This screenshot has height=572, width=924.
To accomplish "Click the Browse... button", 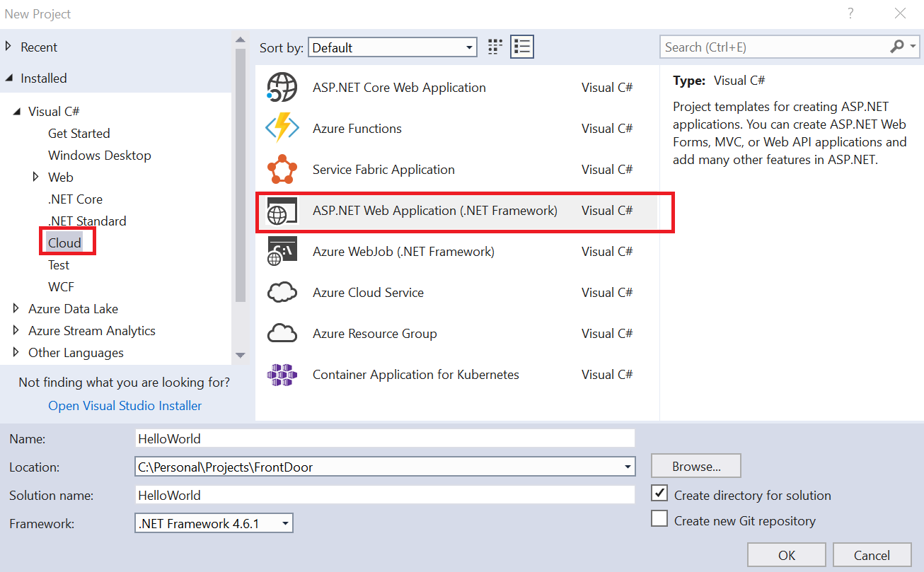I will coord(696,466).
